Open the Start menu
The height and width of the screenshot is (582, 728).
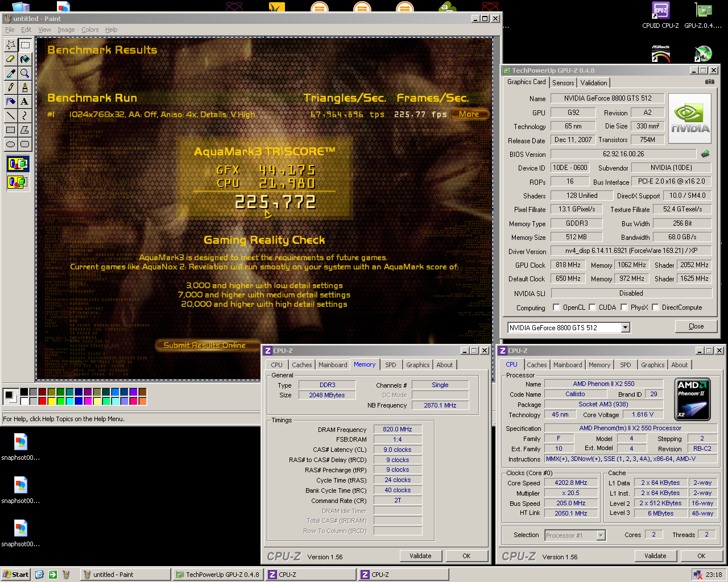[x=15, y=575]
